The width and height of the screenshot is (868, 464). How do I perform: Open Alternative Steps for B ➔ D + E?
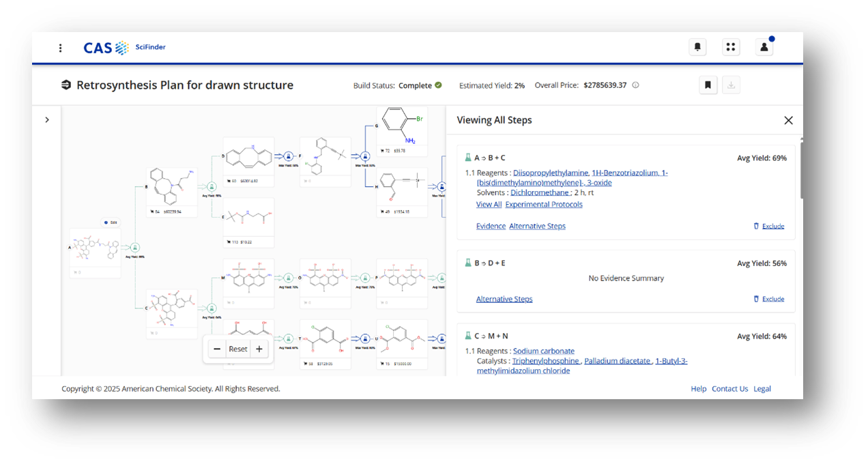click(504, 299)
